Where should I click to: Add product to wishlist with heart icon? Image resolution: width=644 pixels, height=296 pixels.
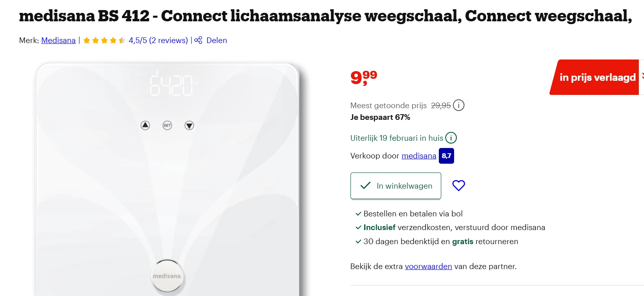[x=459, y=185]
